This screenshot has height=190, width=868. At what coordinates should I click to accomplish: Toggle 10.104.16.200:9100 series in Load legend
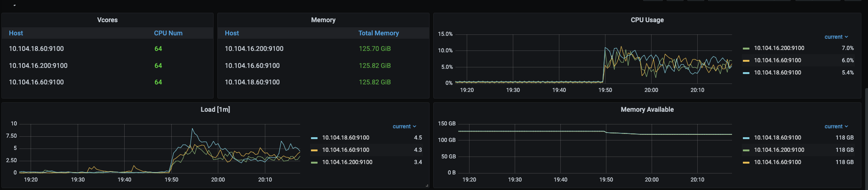pyautogui.click(x=347, y=162)
